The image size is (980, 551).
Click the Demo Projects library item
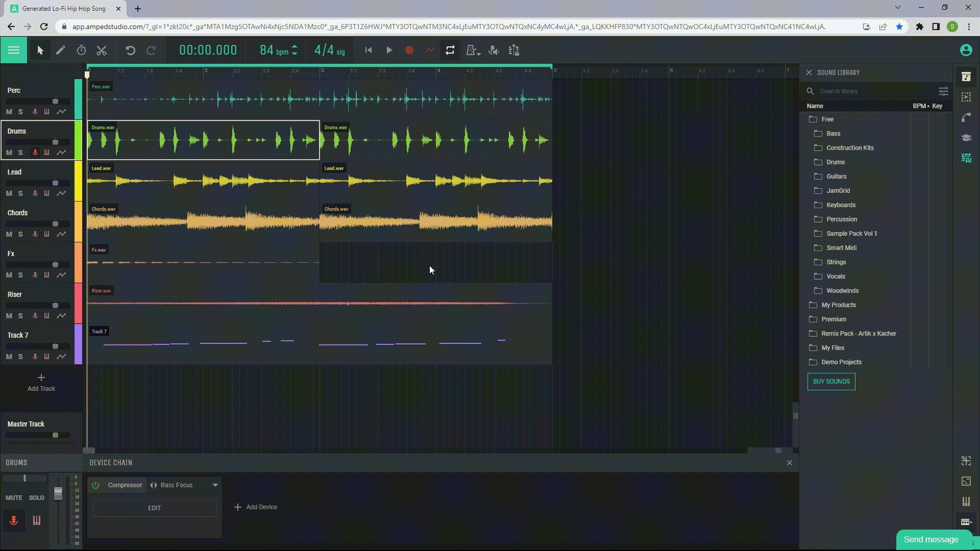coord(841,362)
